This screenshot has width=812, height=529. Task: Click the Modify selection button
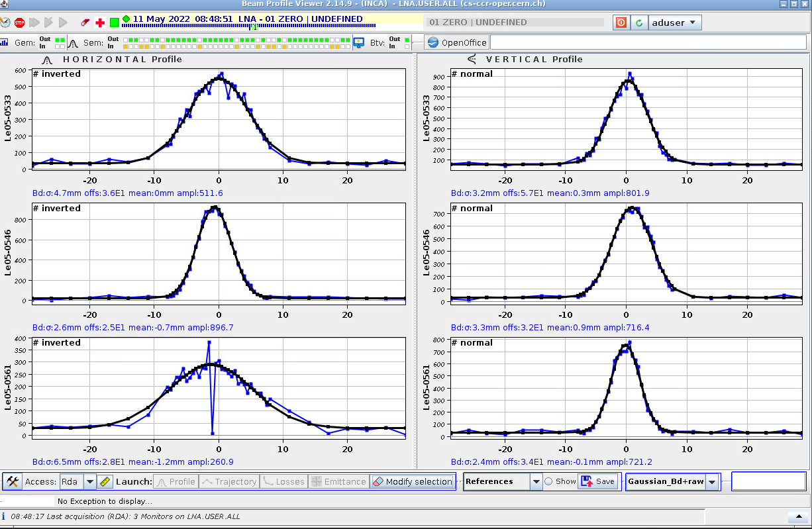click(x=412, y=481)
